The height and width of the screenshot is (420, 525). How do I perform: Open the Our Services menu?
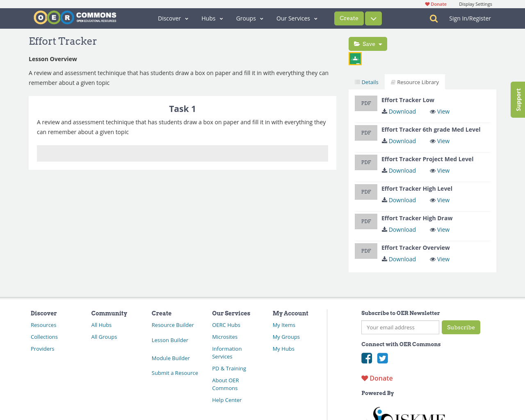click(x=297, y=18)
